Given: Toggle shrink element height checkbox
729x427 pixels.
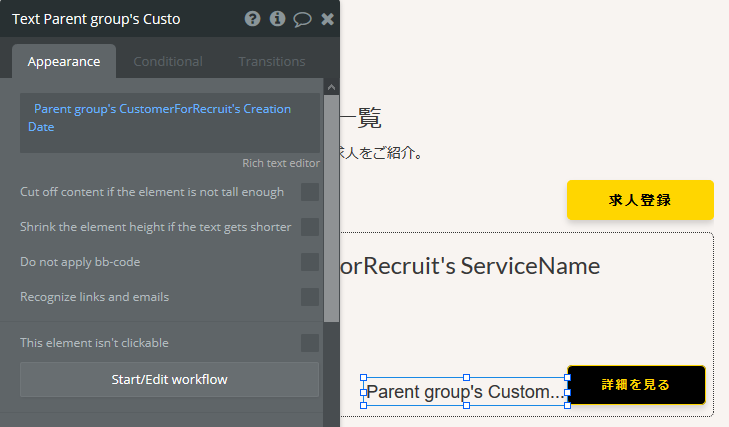Looking at the screenshot, I should [310, 227].
